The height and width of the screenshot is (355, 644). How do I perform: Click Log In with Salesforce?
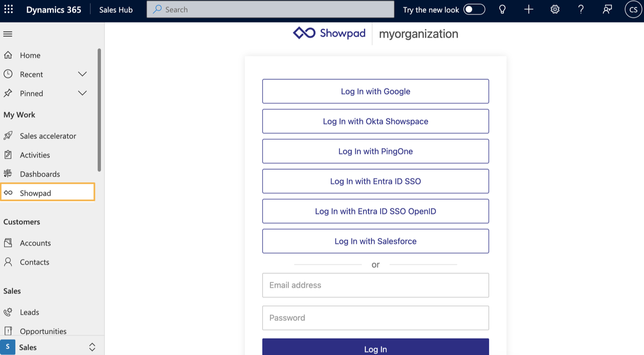[x=375, y=241]
